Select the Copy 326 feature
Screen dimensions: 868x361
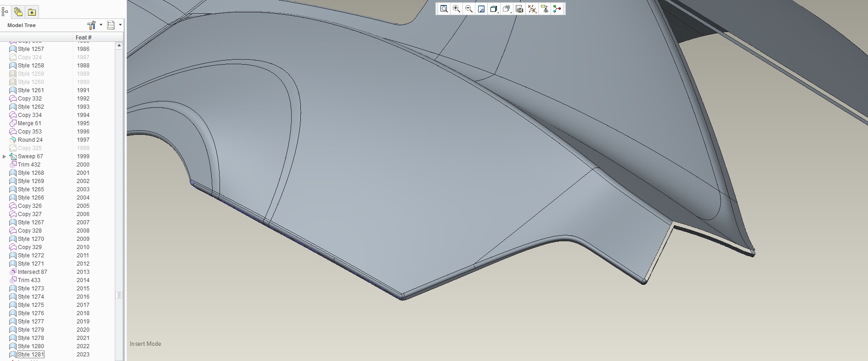(30, 206)
